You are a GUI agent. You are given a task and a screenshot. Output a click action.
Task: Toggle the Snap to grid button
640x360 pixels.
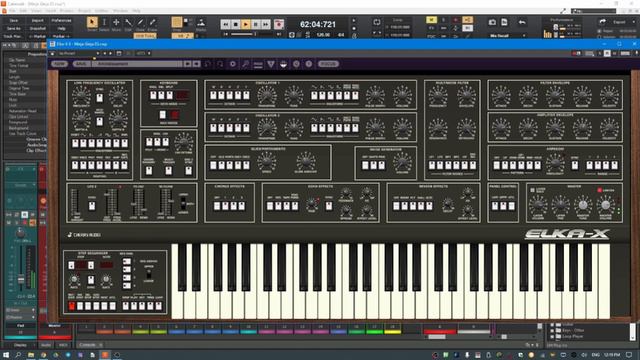(x=177, y=22)
